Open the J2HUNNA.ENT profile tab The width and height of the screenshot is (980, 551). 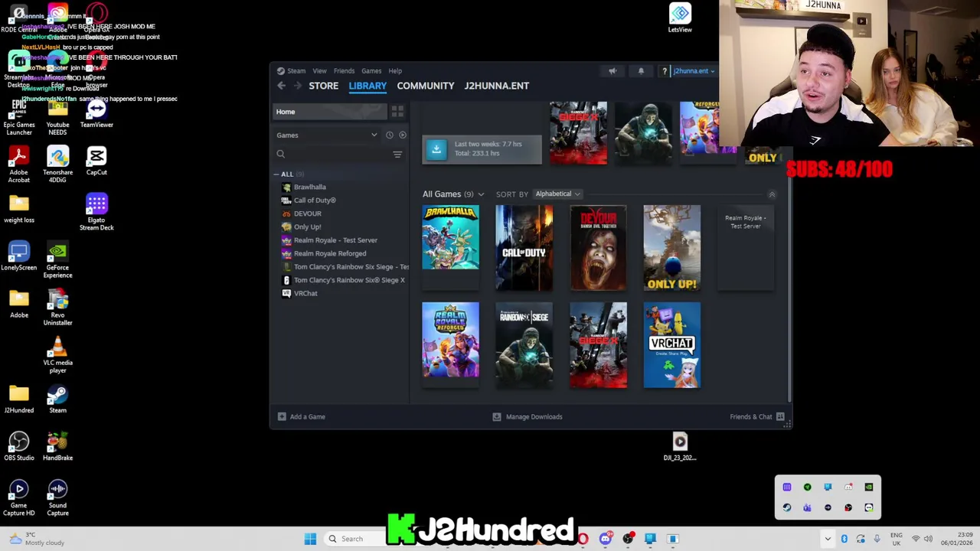tap(496, 86)
